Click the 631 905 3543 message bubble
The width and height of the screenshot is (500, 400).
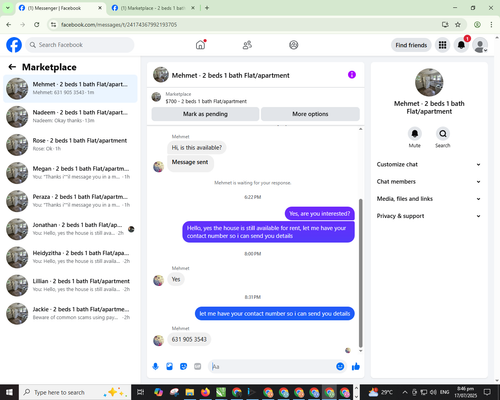(189, 339)
